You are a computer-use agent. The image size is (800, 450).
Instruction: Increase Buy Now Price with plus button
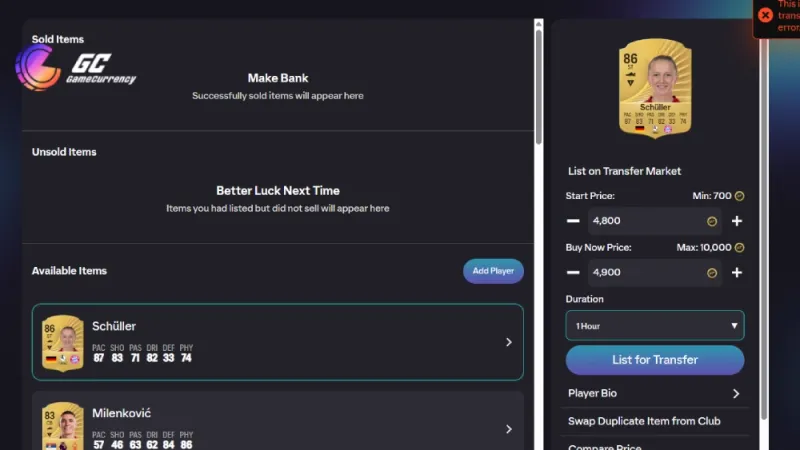pos(737,272)
